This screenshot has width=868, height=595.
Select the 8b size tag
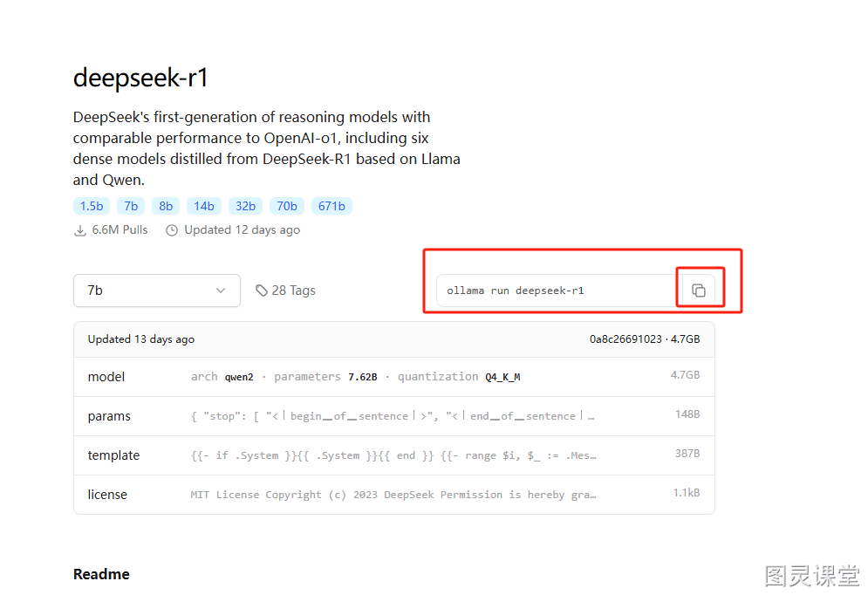[166, 206]
